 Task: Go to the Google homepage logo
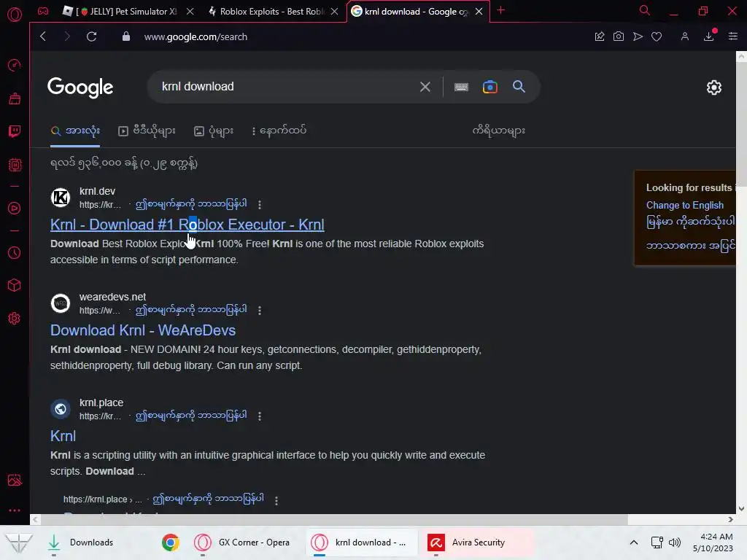tap(80, 87)
